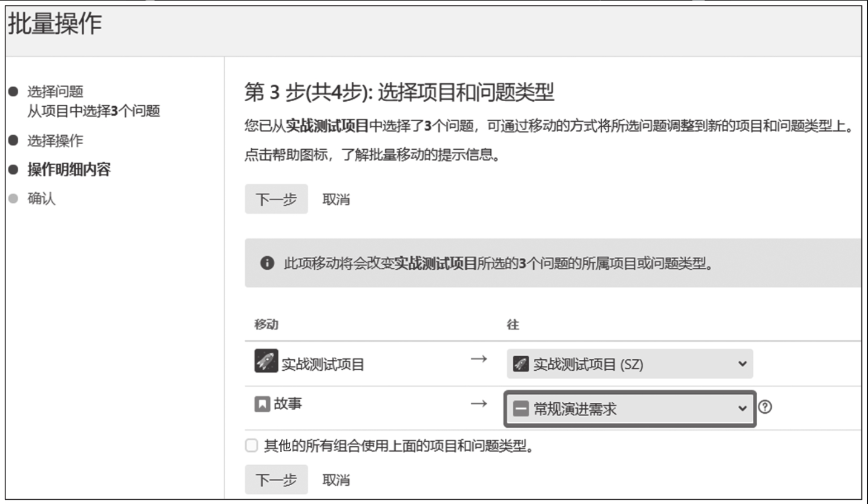This screenshot has width=868, height=504.
Task: Select the 操作明细内容 step
Action: coord(69,170)
